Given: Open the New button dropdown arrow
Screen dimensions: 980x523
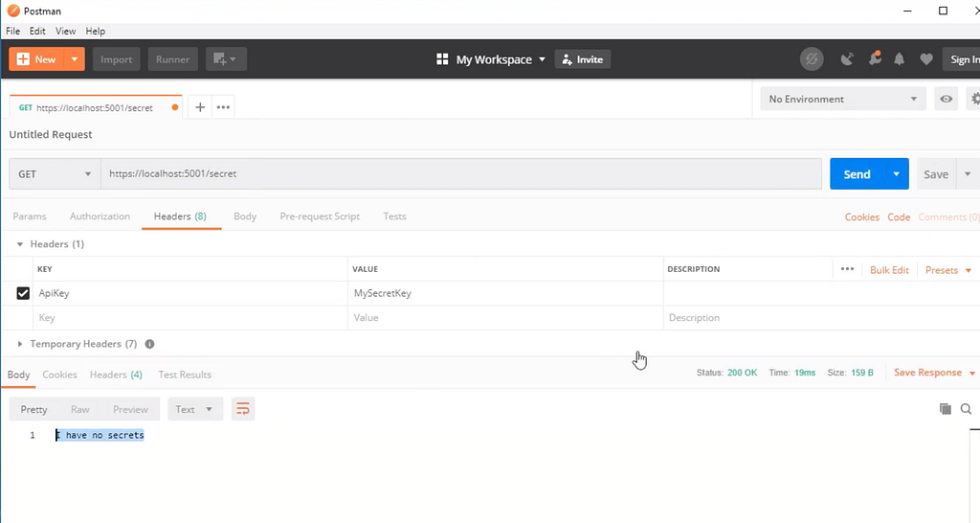Looking at the screenshot, I should tap(75, 59).
